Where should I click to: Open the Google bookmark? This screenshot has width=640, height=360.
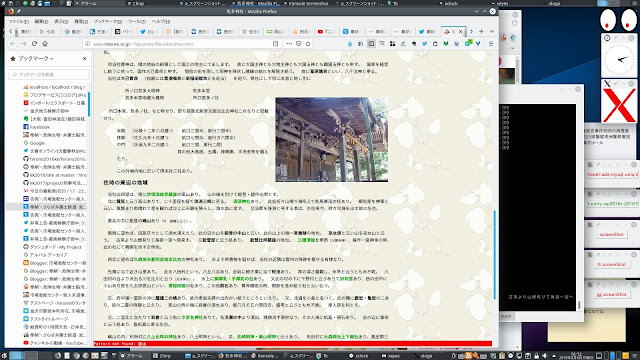34,143
